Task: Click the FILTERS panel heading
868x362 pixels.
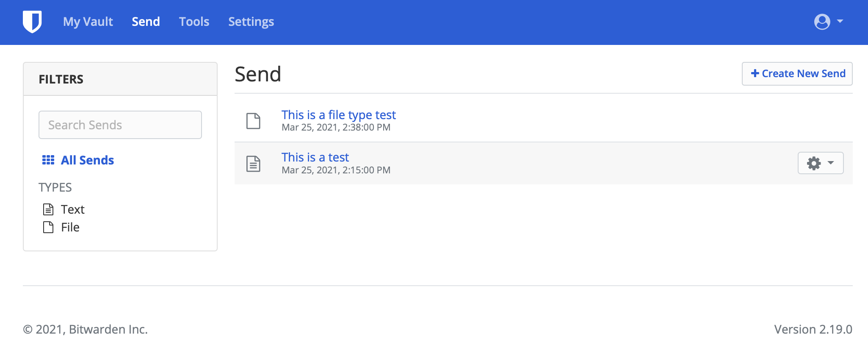Action: [61, 79]
